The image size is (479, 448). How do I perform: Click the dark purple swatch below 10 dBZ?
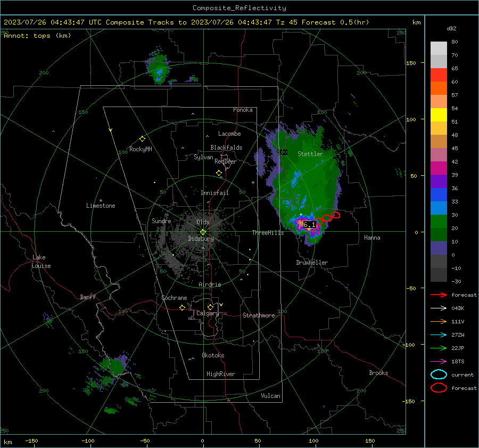click(x=439, y=248)
